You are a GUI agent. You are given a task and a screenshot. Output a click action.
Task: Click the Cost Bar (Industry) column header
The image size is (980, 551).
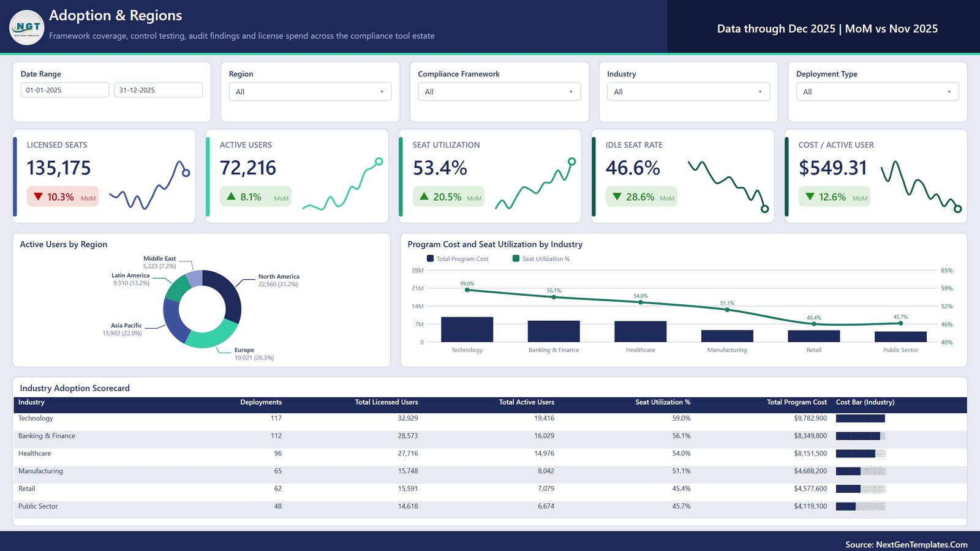click(x=865, y=402)
